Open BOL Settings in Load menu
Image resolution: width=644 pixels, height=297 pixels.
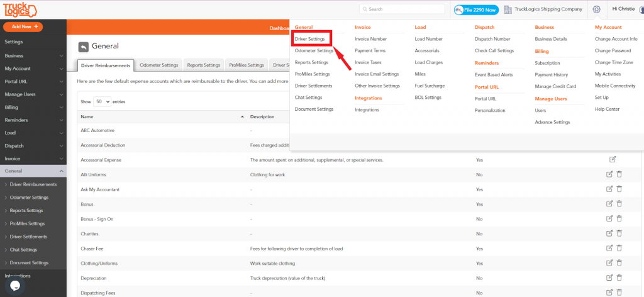[428, 98]
